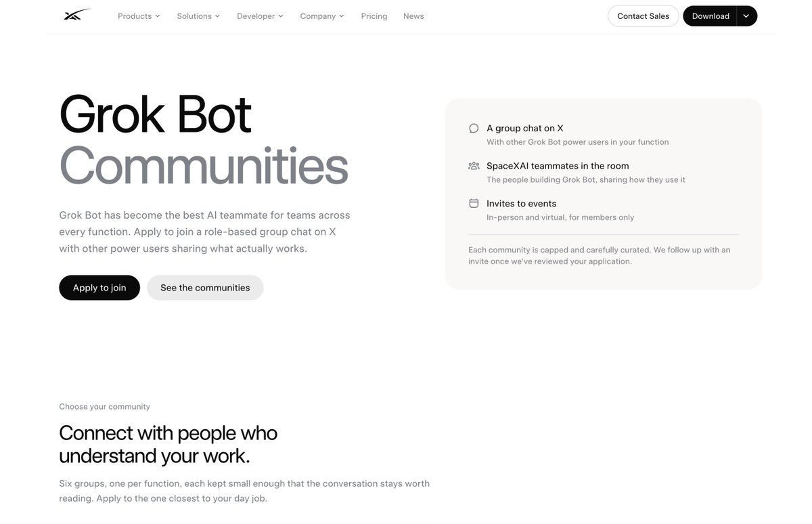This screenshot has width=812, height=524.
Task: Click the calendar icon beside Invites to events
Action: [x=474, y=203]
